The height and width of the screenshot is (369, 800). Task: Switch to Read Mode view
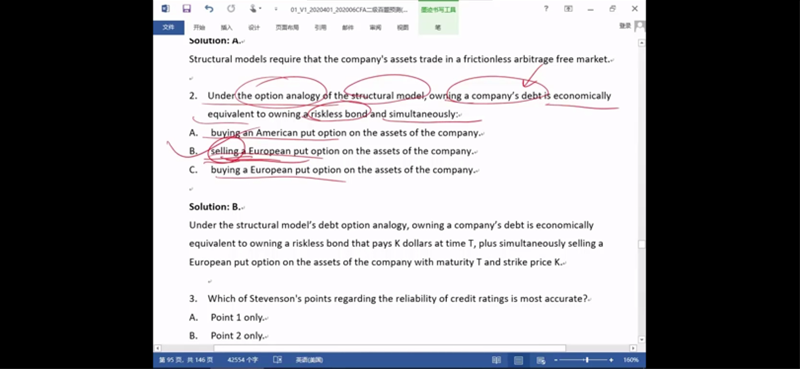pyautogui.click(x=496, y=360)
